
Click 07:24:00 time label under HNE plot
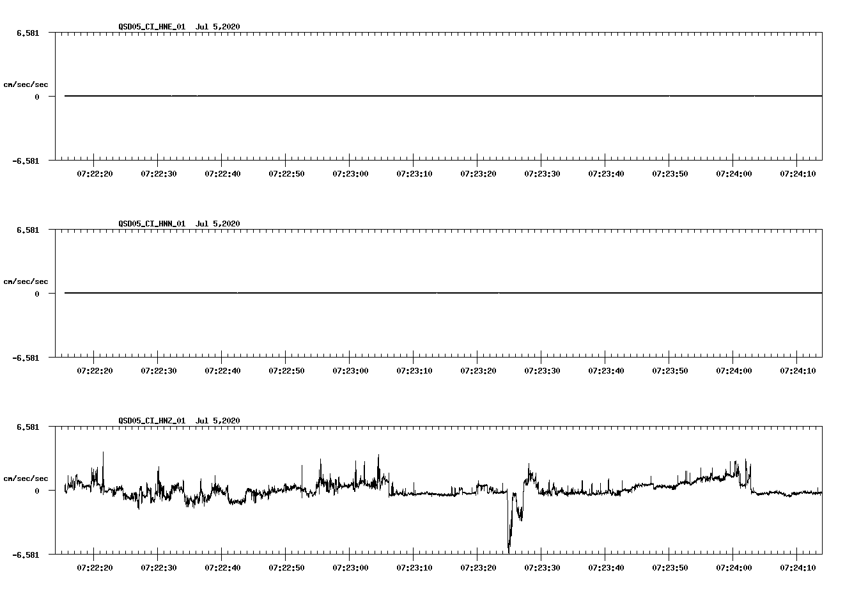734,173
